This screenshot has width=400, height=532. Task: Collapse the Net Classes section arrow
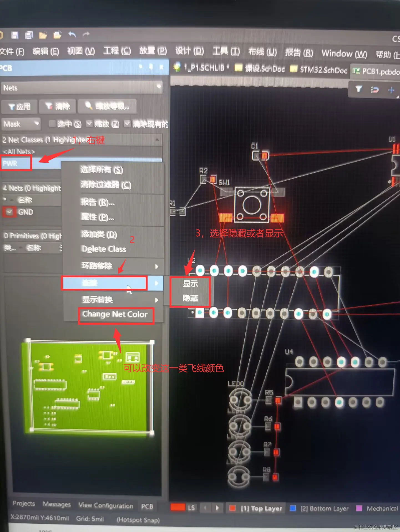coord(158,139)
